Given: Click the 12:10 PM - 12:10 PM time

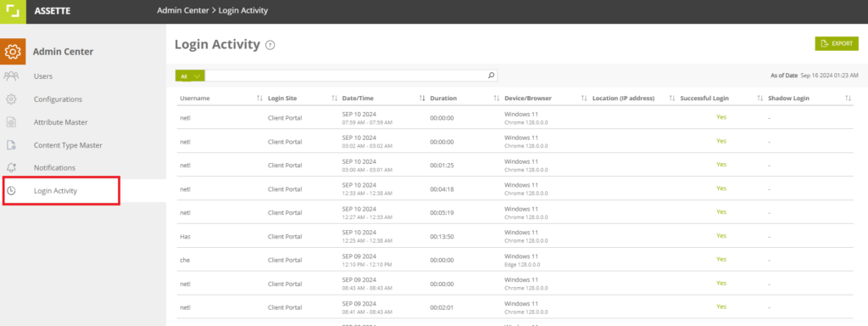Looking at the screenshot, I should pos(367,264).
